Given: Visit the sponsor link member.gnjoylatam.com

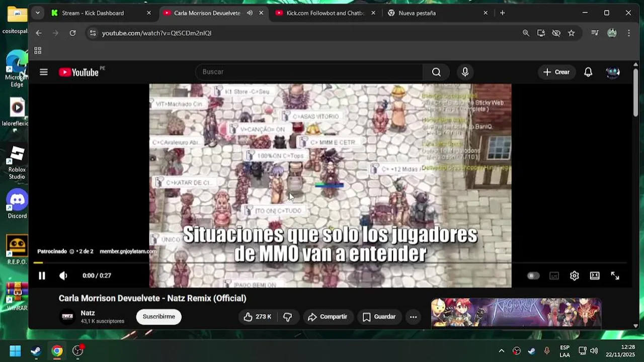Looking at the screenshot, I should click(x=128, y=251).
